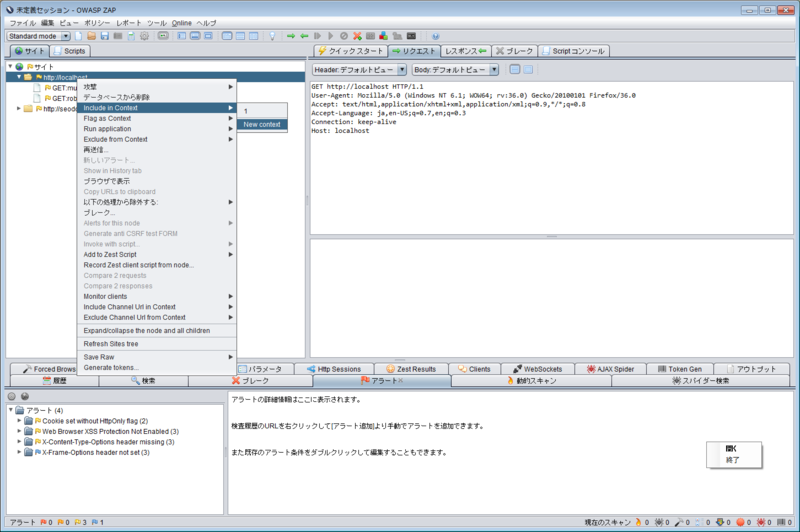Click orange flame scan icon in status bar
This screenshot has height=532, width=800.
(638, 522)
